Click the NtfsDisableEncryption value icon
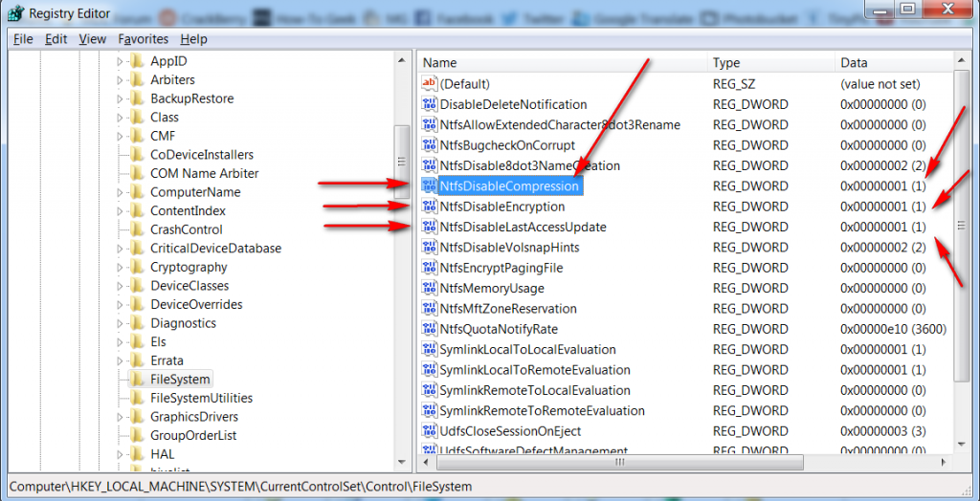The width and height of the screenshot is (980, 501). [430, 207]
